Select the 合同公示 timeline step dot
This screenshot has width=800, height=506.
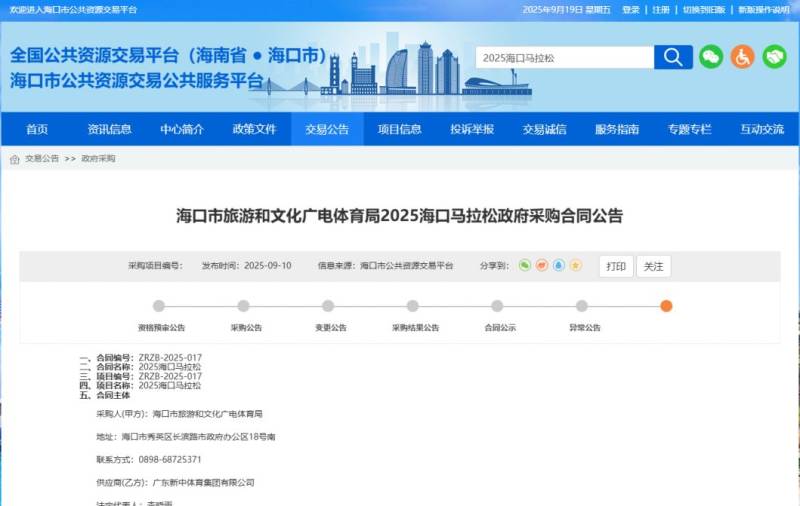click(x=497, y=306)
